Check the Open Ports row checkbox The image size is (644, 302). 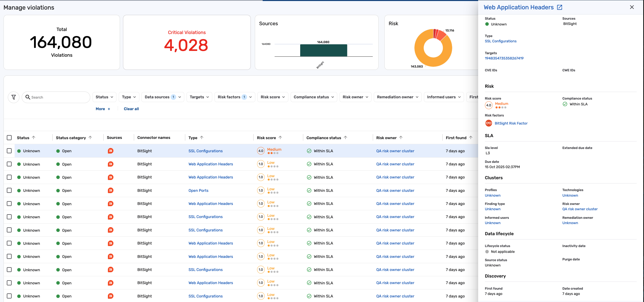click(x=9, y=190)
